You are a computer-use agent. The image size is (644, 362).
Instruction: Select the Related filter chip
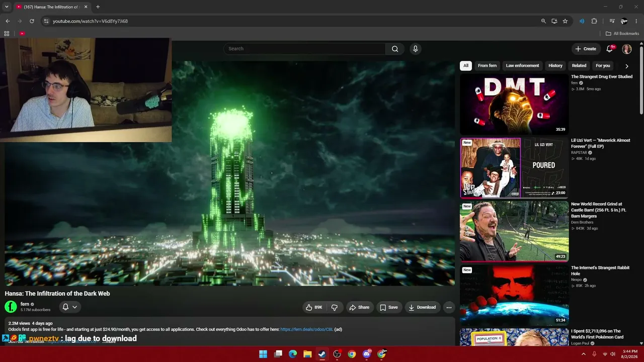pos(579,65)
